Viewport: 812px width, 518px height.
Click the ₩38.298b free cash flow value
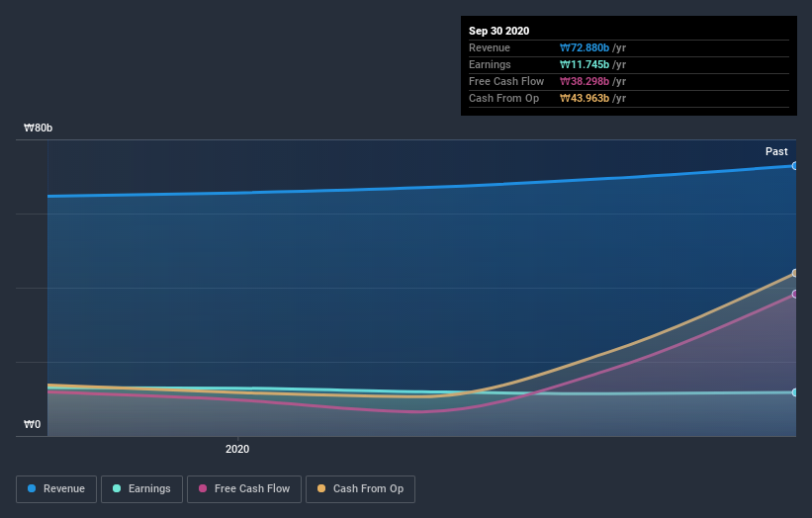[585, 81]
